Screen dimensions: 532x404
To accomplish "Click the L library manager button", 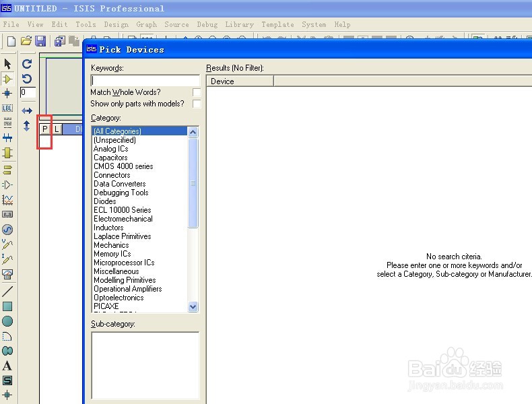I will 57,129.
